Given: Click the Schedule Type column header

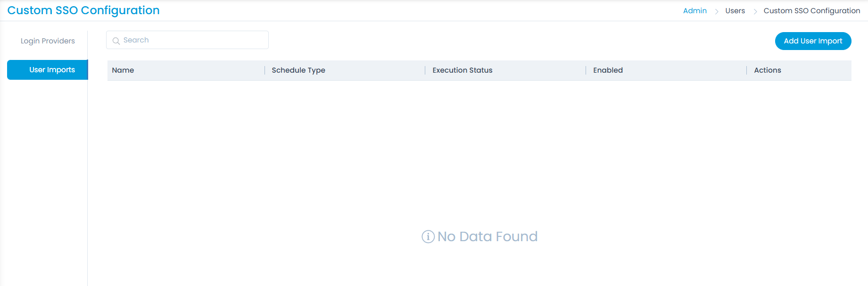Looking at the screenshot, I should click(298, 70).
